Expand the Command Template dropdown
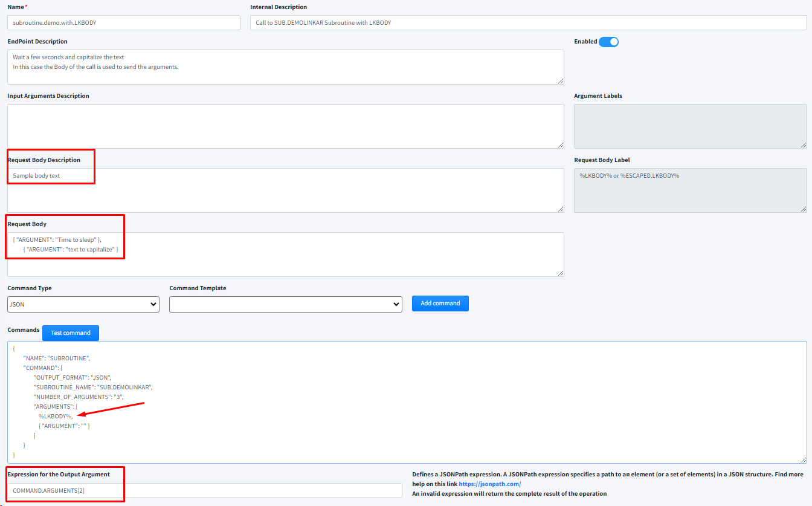 pyautogui.click(x=285, y=304)
